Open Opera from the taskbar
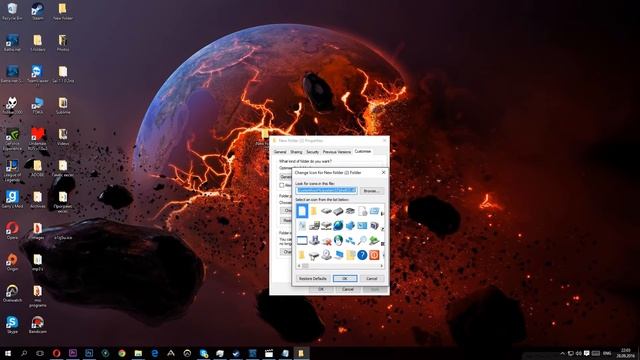The width and height of the screenshot is (640, 360). pyautogui.click(x=56, y=353)
